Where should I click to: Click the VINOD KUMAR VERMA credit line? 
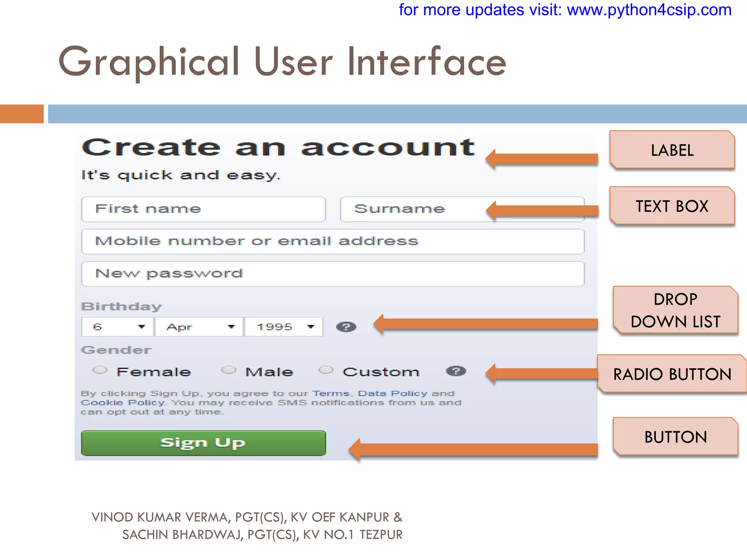click(x=247, y=517)
